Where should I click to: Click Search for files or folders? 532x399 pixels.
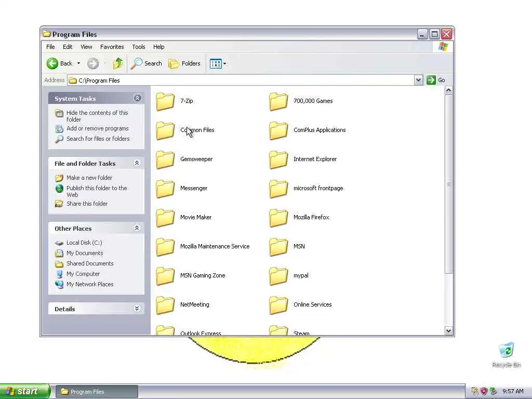coord(98,139)
